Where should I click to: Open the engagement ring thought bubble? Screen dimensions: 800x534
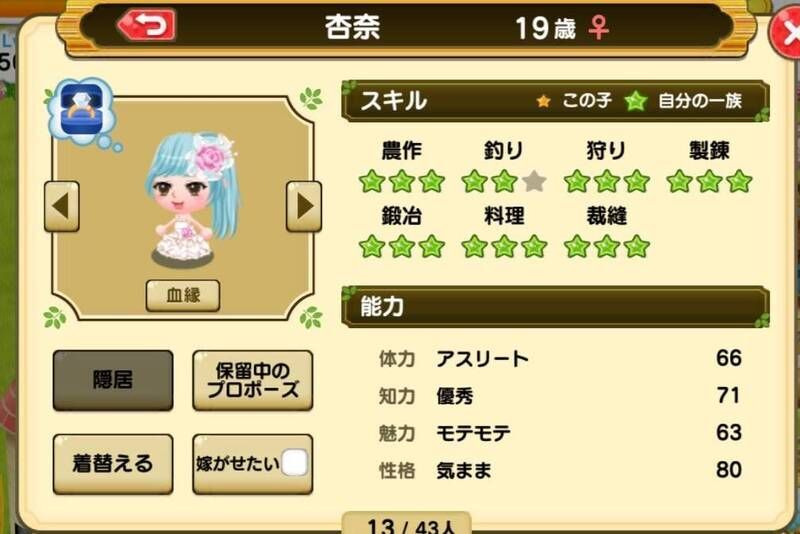pos(82,111)
